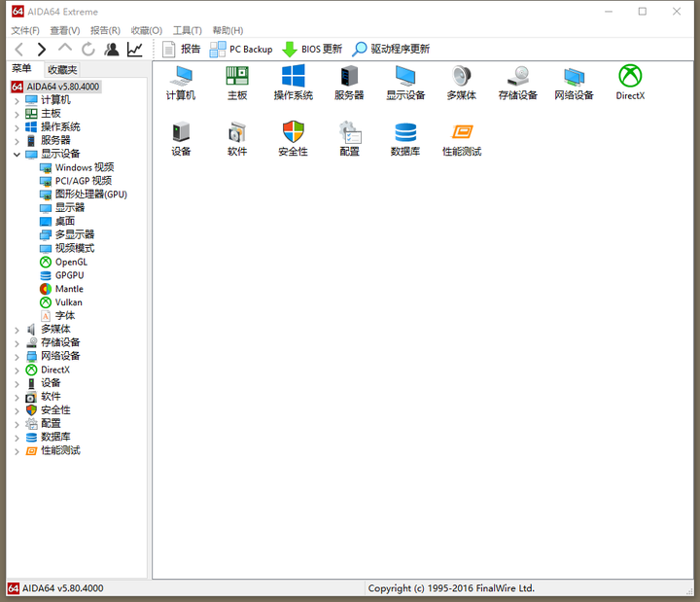Open the 多媒体 speaker icon in main panel
The image size is (700, 602).
[461, 77]
